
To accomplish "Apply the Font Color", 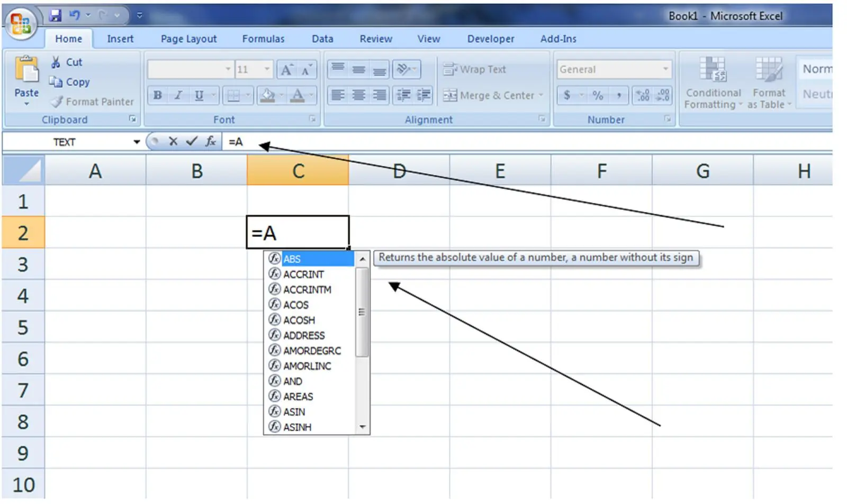I will click(298, 95).
